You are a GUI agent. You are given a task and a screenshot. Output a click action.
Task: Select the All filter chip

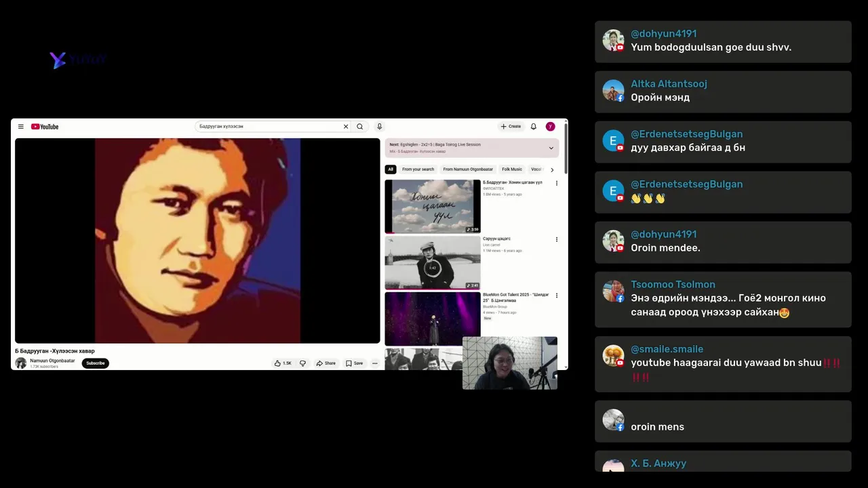pos(391,169)
